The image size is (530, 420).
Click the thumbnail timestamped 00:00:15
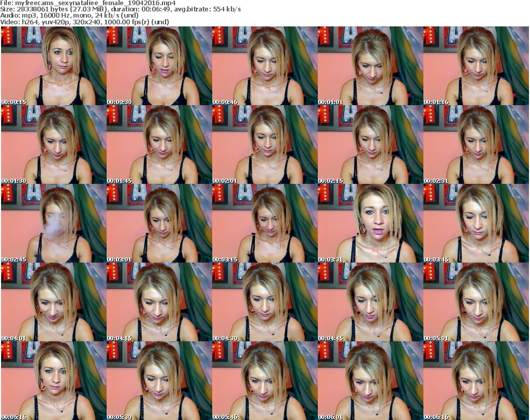coord(53,66)
